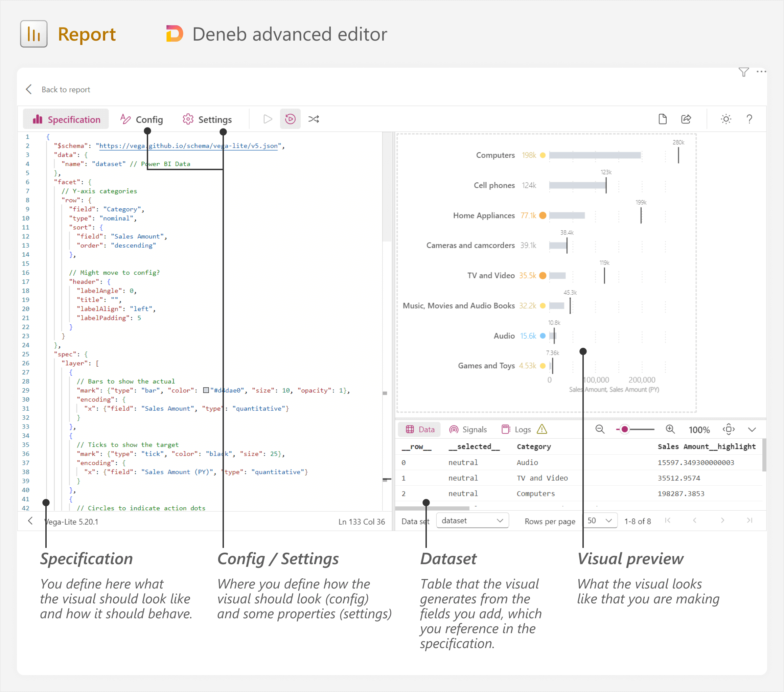The height and width of the screenshot is (692, 784).
Task: Click the Audio blue action dot
Action: 543,336
